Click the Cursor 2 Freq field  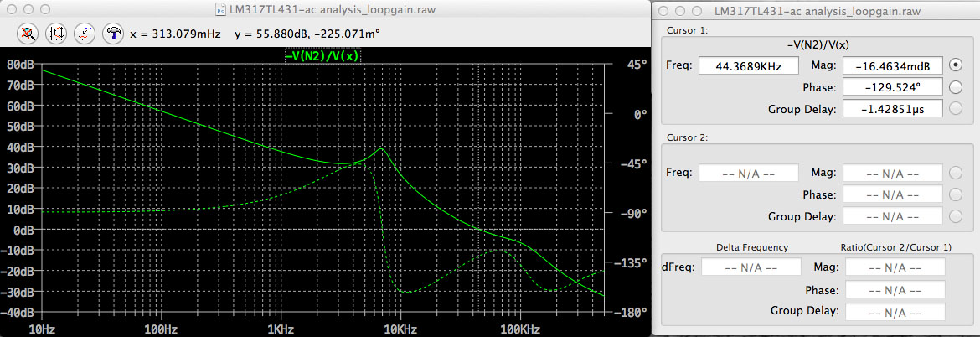(x=749, y=174)
